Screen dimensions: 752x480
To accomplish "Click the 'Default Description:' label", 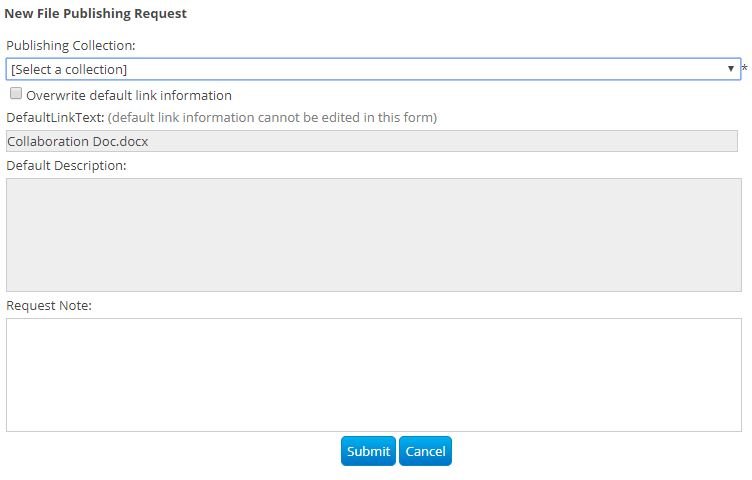I will [66, 165].
